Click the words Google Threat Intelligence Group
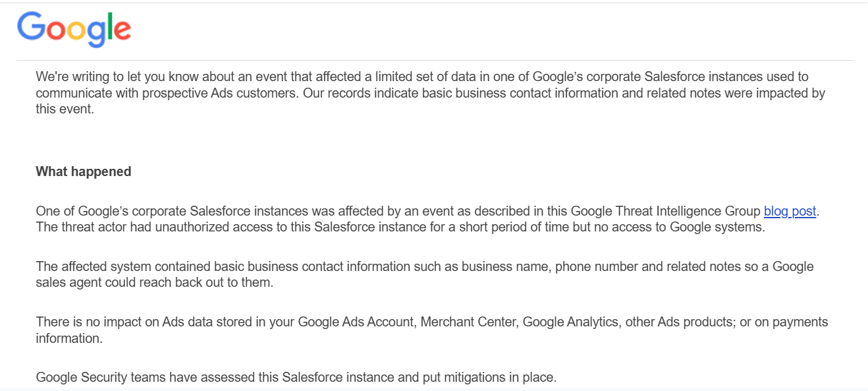Image resolution: width=868 pixels, height=391 pixels. (665, 212)
